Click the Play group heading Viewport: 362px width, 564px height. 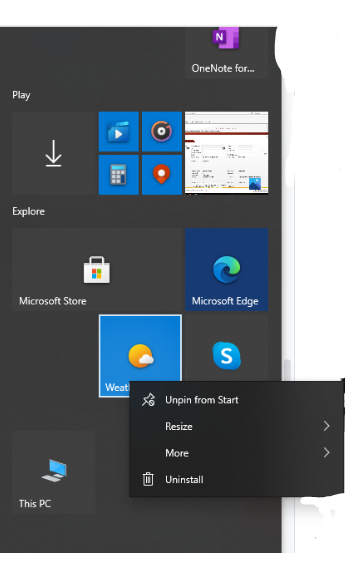pyautogui.click(x=21, y=95)
